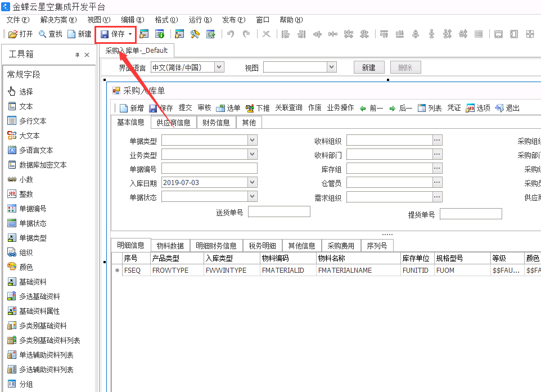This screenshot has width=541, height=392.
Task: Click the 查找 magnifier toolbar icon
Action: [x=42, y=34]
